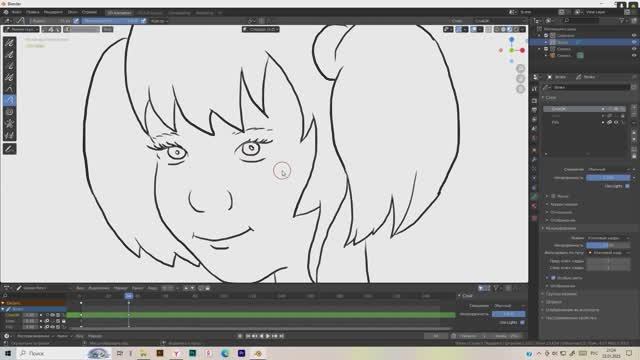Image resolution: width=640 pixels, height=360 pixels.
Task: Open the Edit menu
Action: 33,12
